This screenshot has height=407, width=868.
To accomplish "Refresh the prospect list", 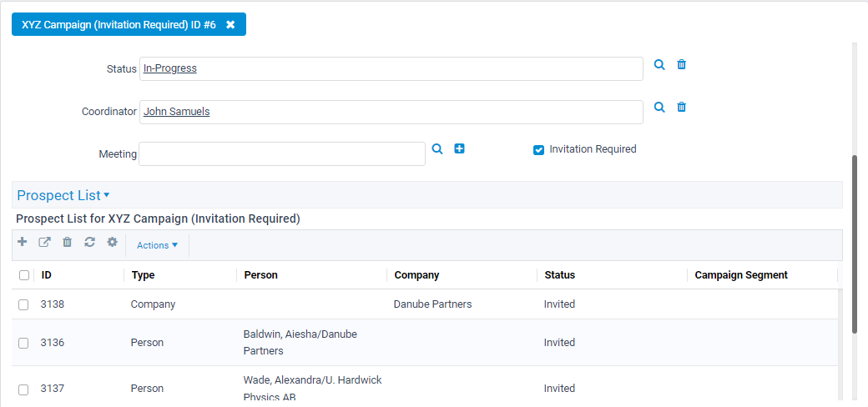I will click(89, 242).
